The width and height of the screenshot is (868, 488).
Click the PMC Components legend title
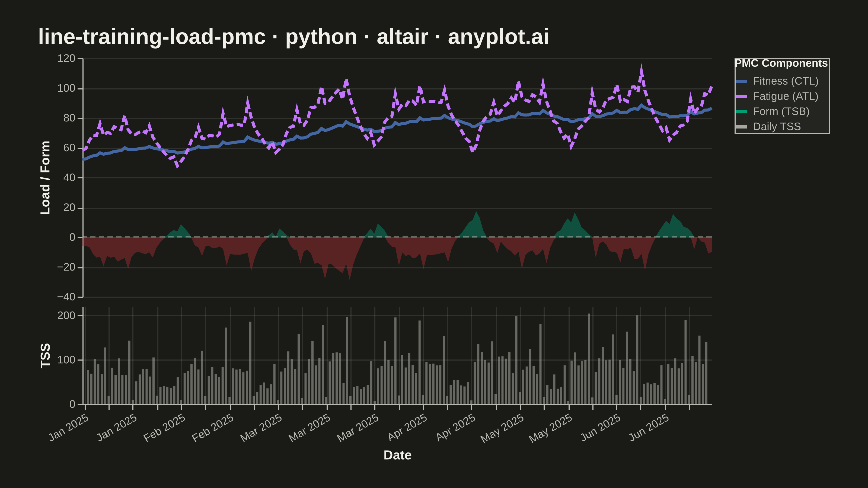click(x=781, y=63)
